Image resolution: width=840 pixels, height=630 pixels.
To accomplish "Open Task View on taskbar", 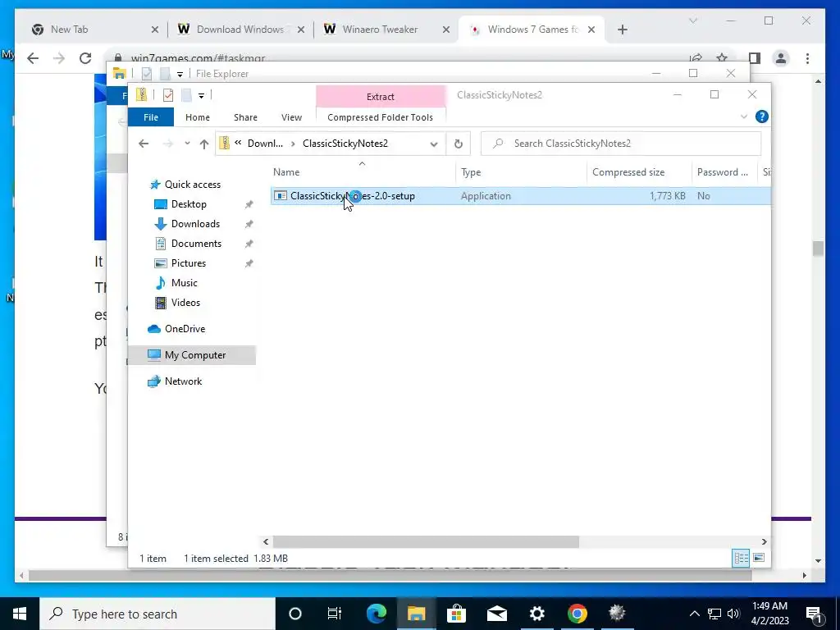I will click(x=335, y=614).
